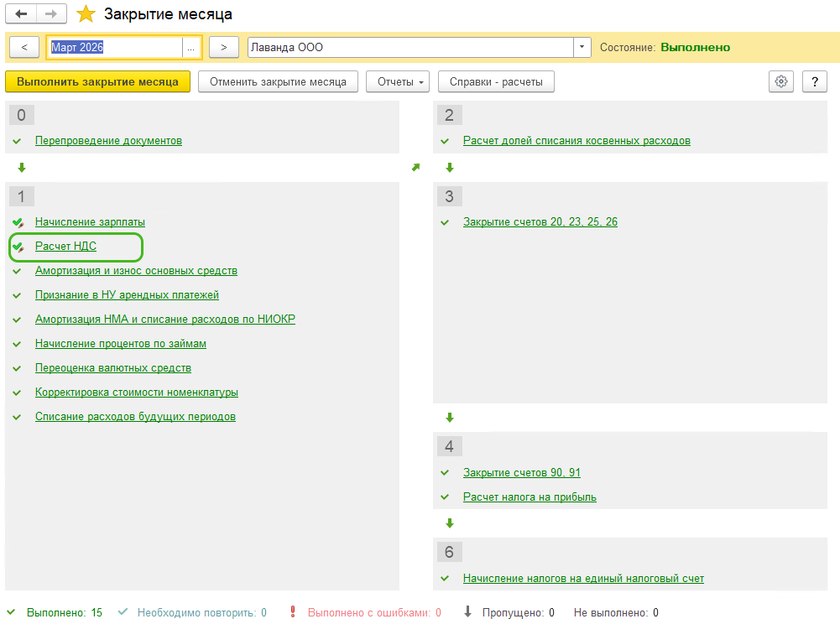The width and height of the screenshot is (840, 624).
Task: Open settings via the gear icon
Action: point(781,81)
